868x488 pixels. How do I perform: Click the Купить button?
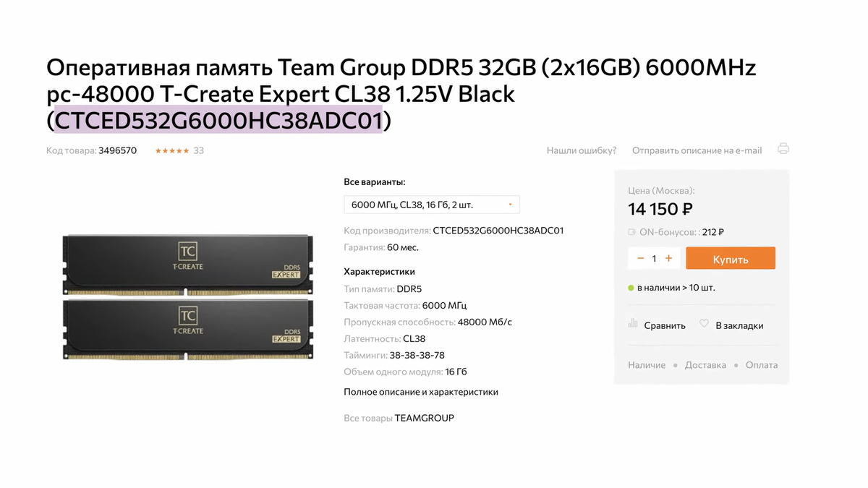pos(731,259)
